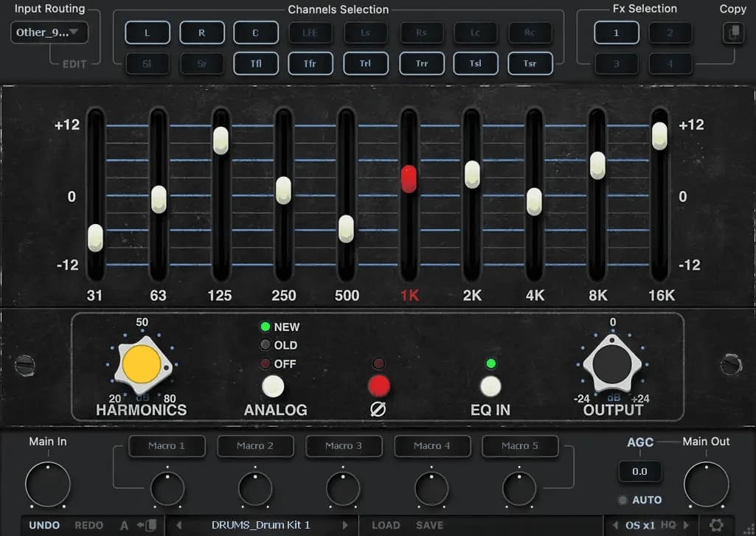Click the Copy icon at top right

click(732, 33)
